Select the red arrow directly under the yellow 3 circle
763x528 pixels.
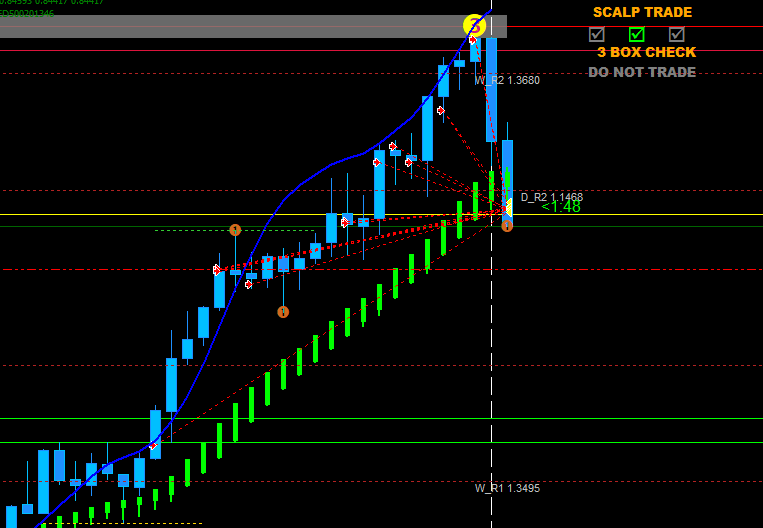point(473,40)
